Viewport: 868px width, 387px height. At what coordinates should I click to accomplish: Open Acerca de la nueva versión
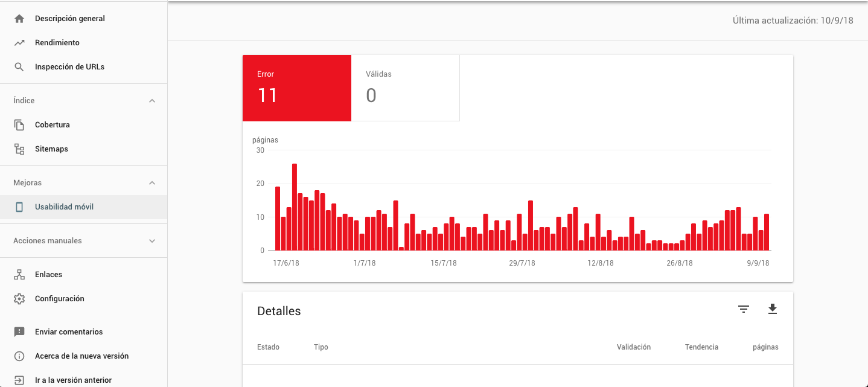click(x=83, y=356)
